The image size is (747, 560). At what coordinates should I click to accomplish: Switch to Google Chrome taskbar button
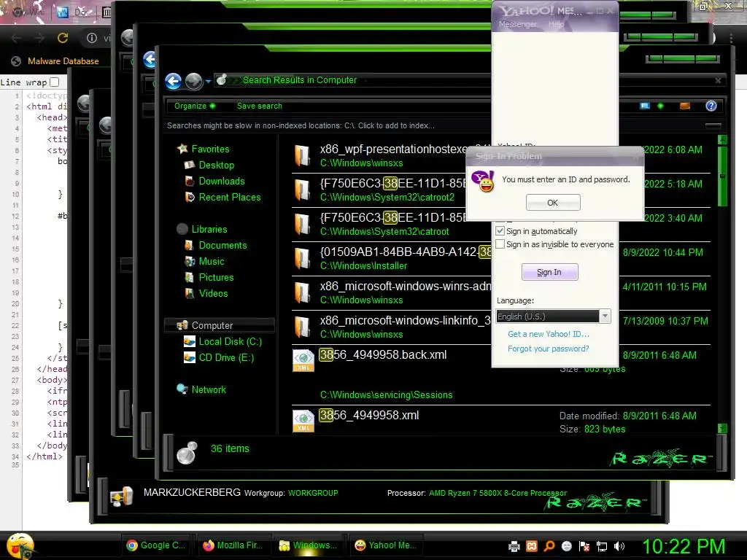(156, 545)
